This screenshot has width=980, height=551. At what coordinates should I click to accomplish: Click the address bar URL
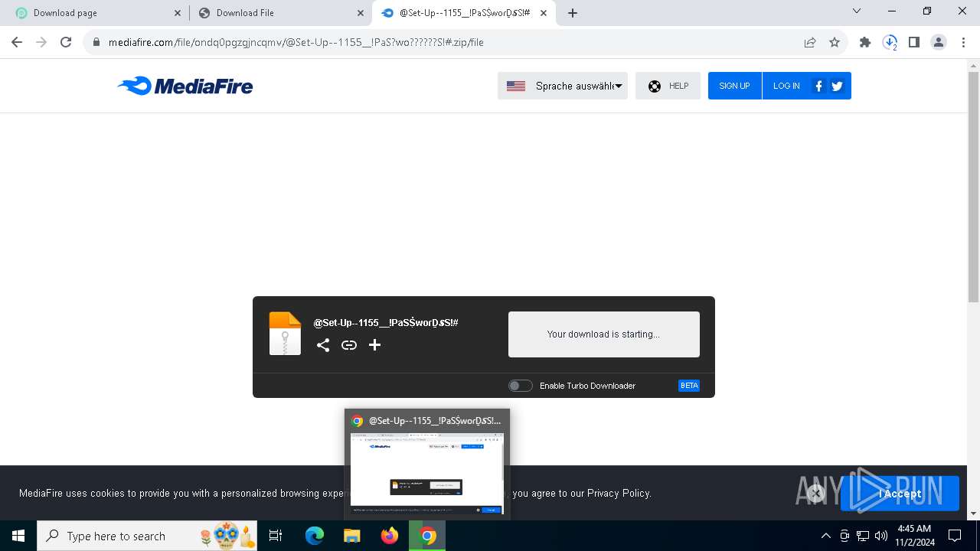[296, 42]
